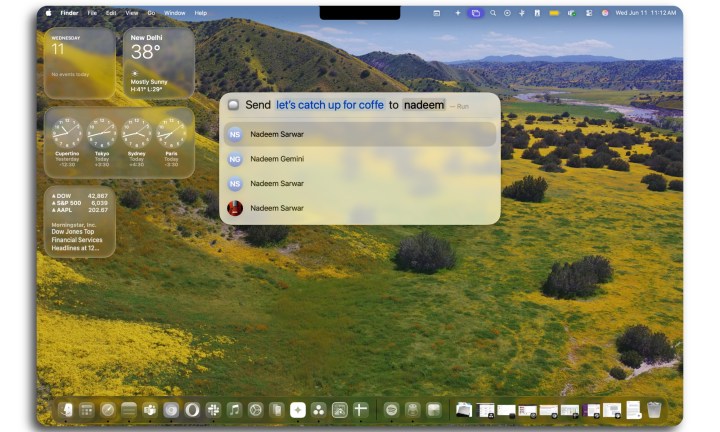Open the Finder menu

[69, 13]
